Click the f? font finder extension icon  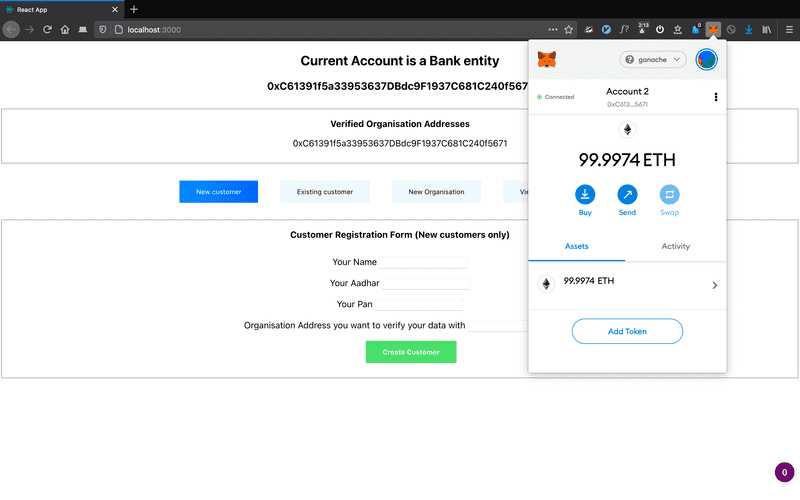(x=624, y=30)
